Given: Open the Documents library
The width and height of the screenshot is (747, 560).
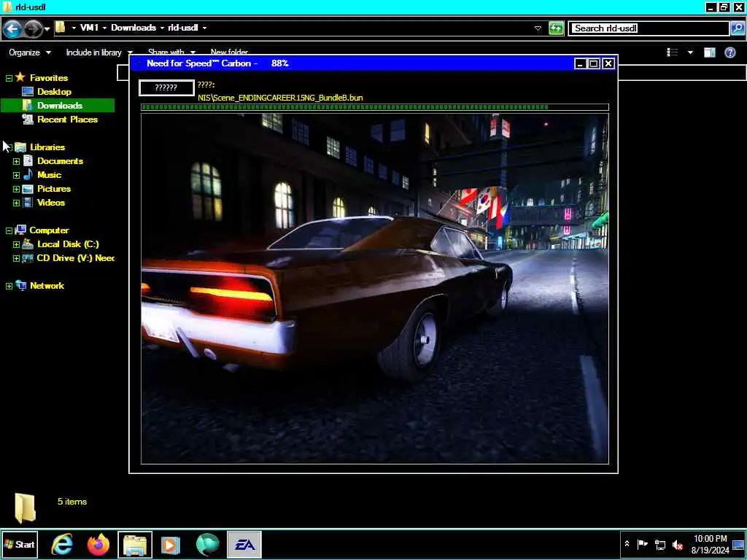Looking at the screenshot, I should click(x=60, y=161).
